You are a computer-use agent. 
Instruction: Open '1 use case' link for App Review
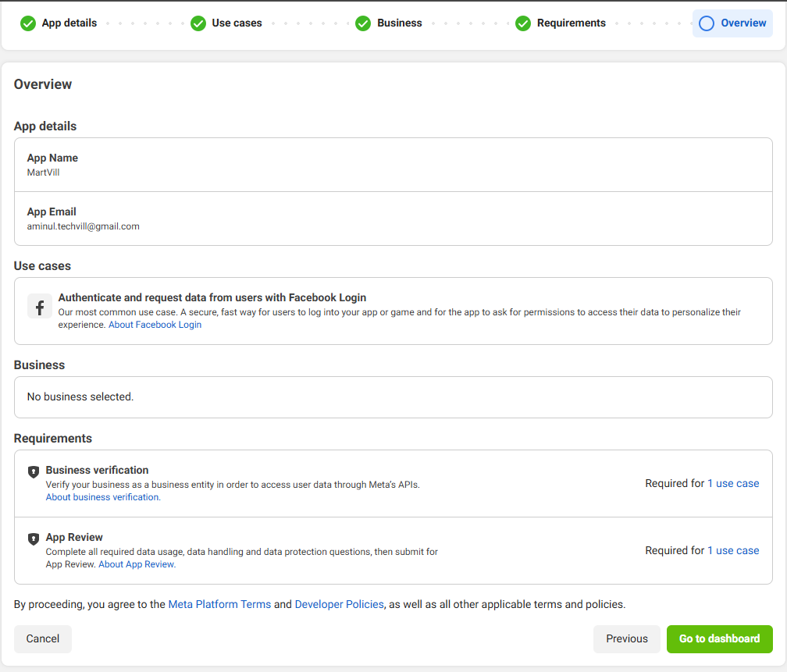pos(733,550)
